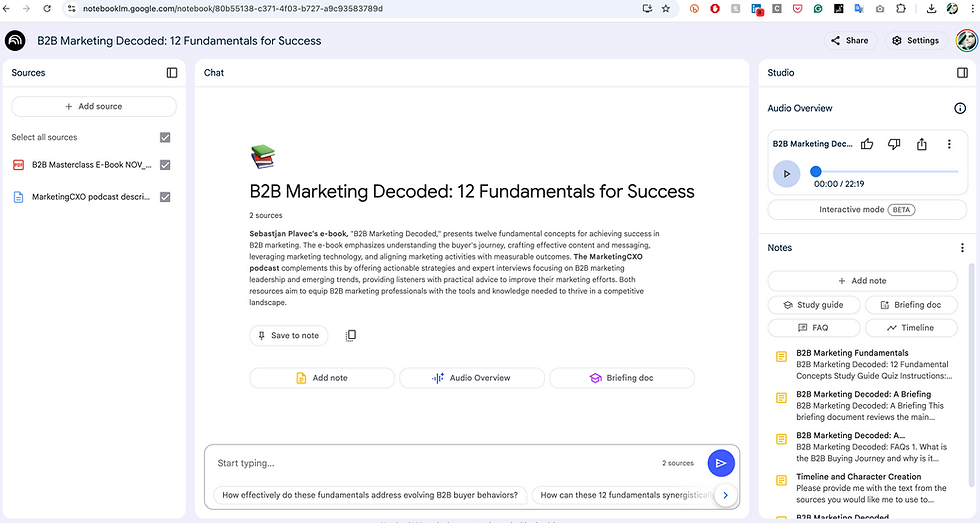This screenshot has width=980, height=523.
Task: Select suggestion about evolving B2B buyer behaviors
Action: 370,495
